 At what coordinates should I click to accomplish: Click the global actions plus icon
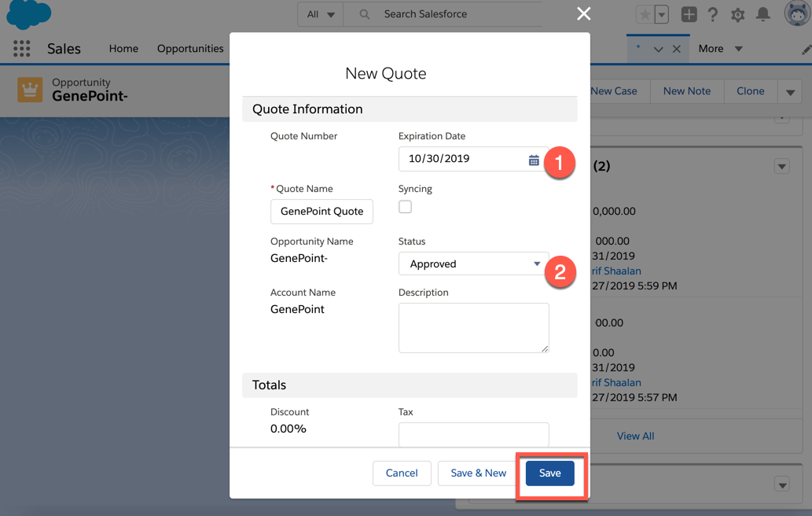(x=689, y=14)
